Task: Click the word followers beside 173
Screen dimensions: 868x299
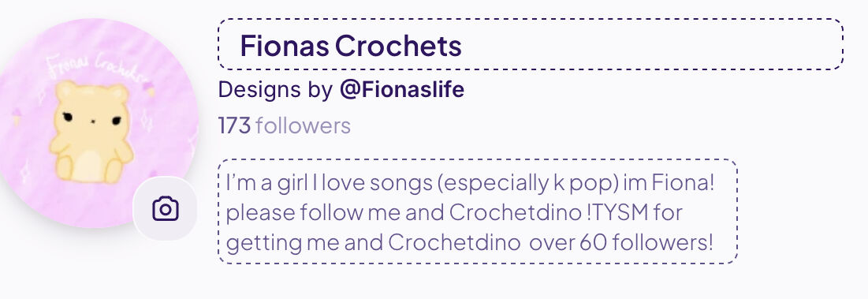Action: point(303,125)
